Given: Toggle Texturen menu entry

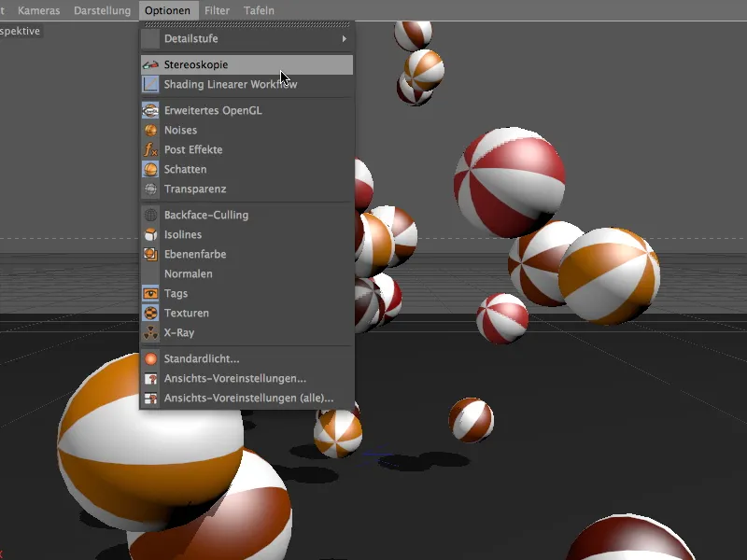Looking at the screenshot, I should pyautogui.click(x=247, y=313).
